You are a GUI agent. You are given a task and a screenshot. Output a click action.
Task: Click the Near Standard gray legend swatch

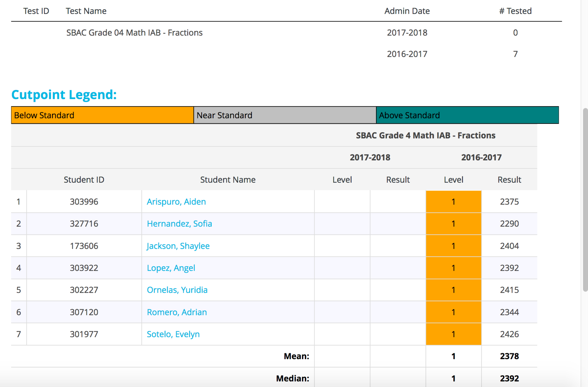pyautogui.click(x=285, y=115)
